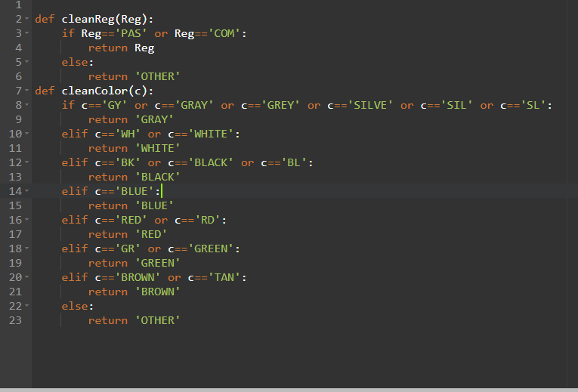The image size is (578, 392).
Task: Collapse the 'RED' elif block on line 16
Action: click(x=26, y=220)
